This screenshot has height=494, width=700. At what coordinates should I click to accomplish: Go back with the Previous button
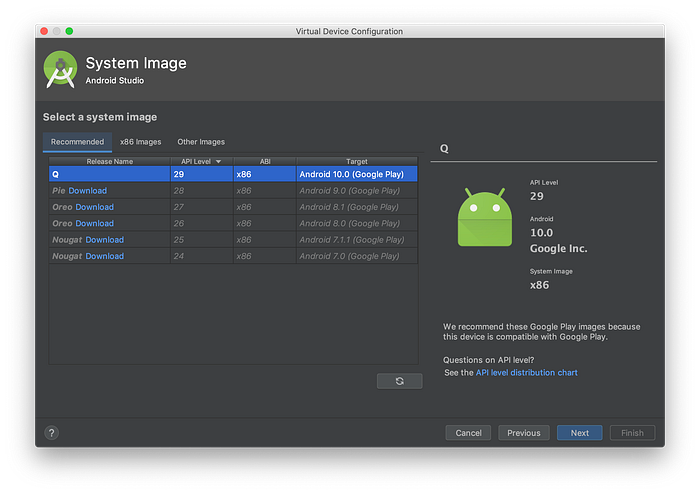tap(524, 432)
